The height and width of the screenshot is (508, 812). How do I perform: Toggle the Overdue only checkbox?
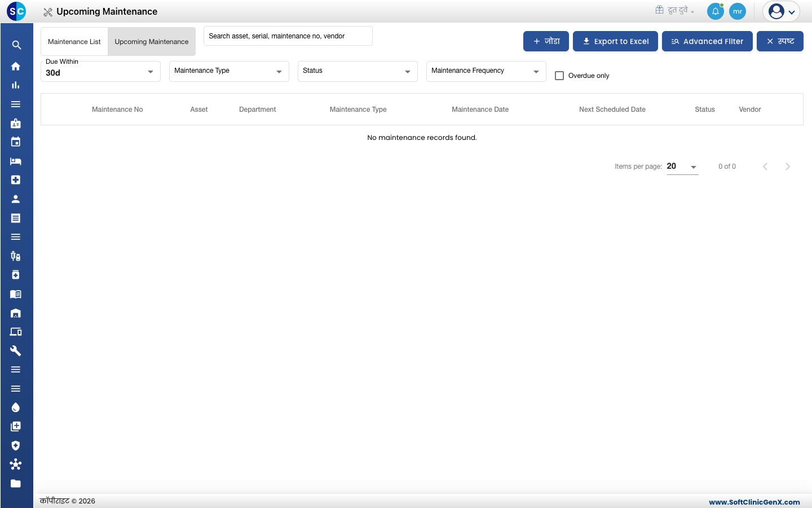click(559, 76)
